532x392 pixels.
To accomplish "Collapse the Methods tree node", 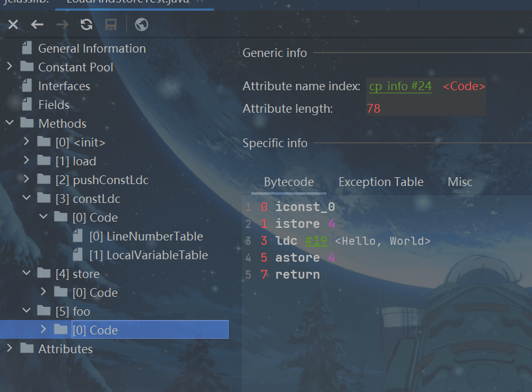I will tap(9, 123).
